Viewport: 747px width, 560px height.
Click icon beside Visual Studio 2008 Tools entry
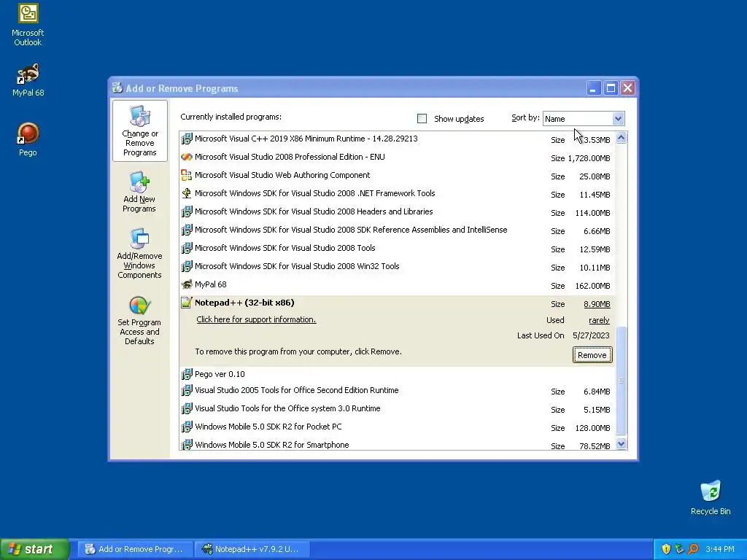[x=187, y=248]
